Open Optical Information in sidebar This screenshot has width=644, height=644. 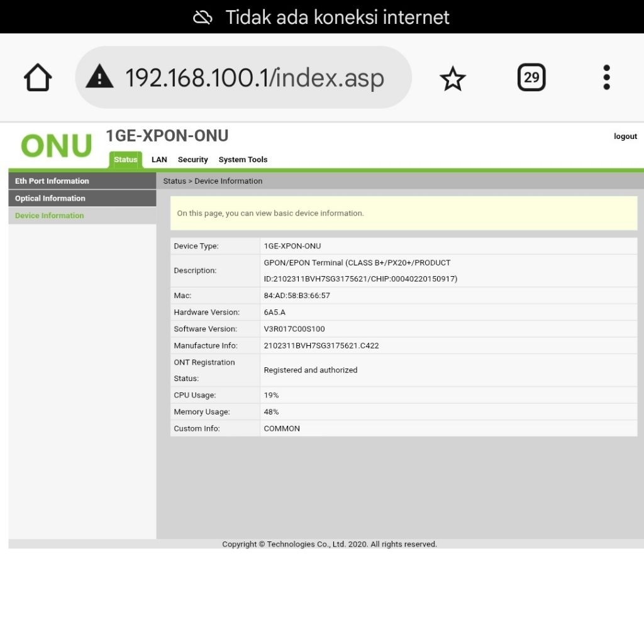coord(50,198)
